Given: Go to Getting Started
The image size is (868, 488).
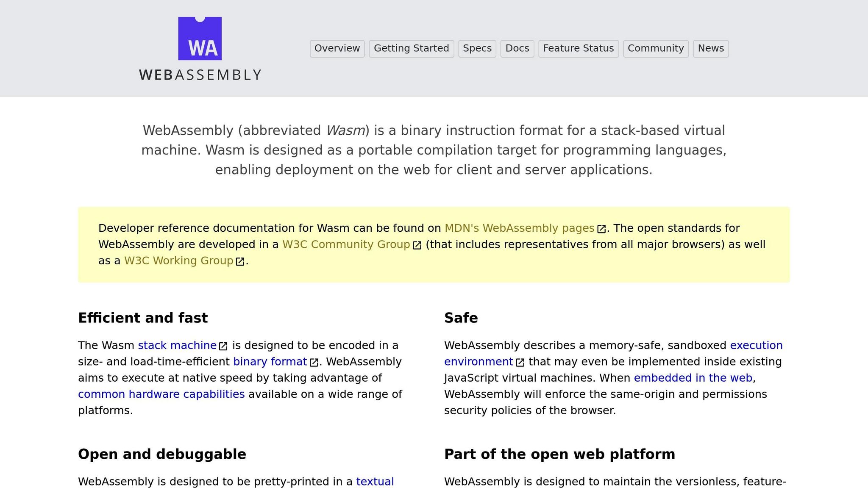Looking at the screenshot, I should [x=411, y=49].
